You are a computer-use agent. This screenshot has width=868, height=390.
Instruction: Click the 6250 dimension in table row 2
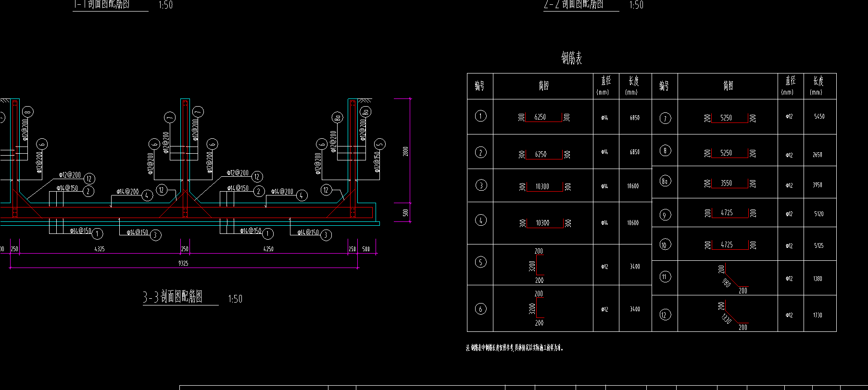541,154
